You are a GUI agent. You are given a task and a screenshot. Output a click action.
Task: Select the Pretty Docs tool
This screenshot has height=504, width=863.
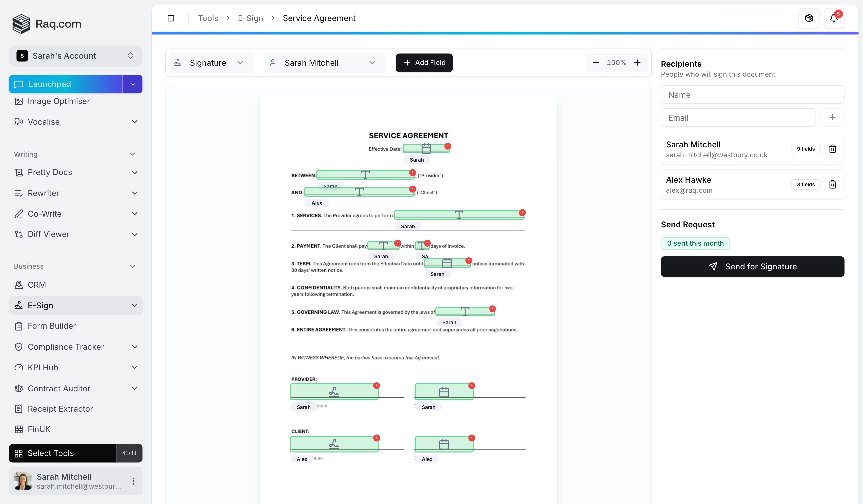click(50, 172)
